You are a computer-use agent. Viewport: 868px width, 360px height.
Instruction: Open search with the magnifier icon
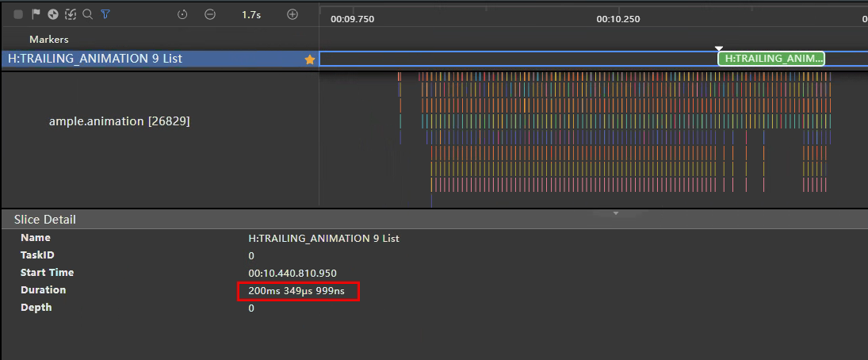coord(88,14)
